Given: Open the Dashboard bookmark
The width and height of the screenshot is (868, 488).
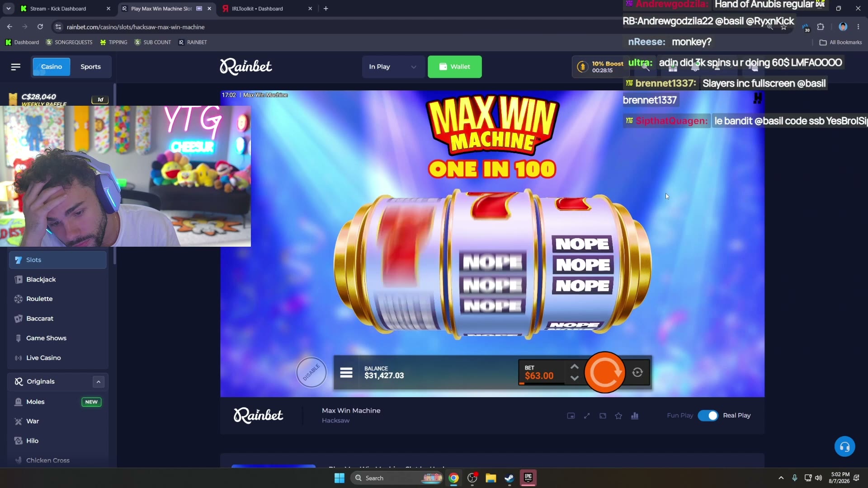Looking at the screenshot, I should coord(22,42).
